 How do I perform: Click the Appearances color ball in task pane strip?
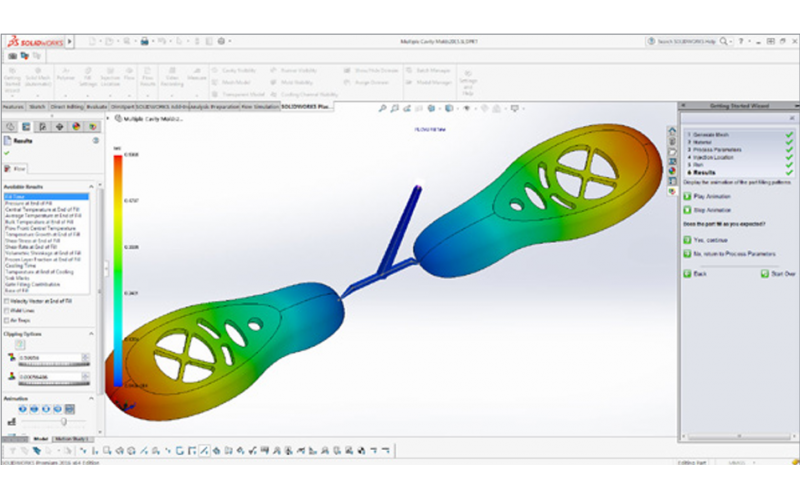point(672,170)
